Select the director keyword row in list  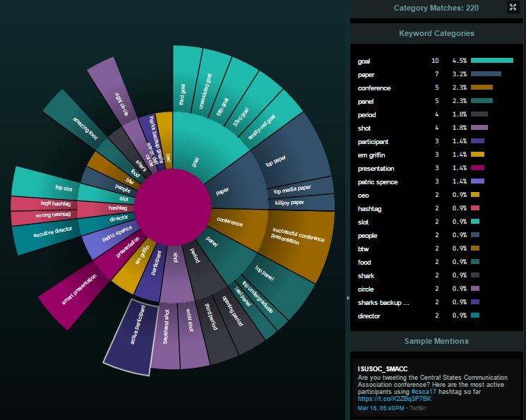click(x=436, y=316)
